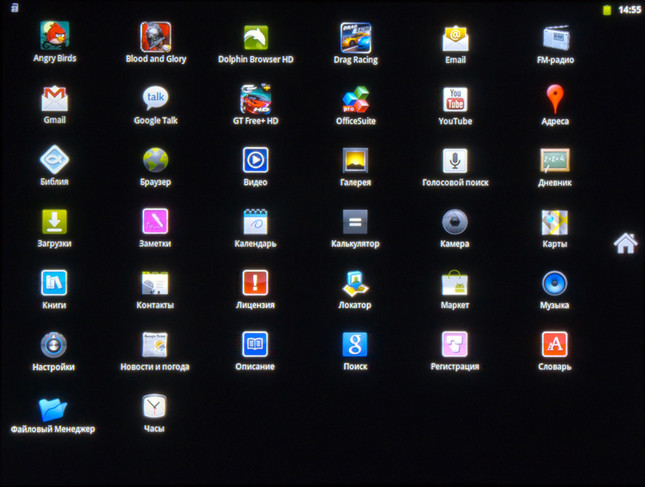Tap the 14:55 clock in status bar

[x=629, y=9]
